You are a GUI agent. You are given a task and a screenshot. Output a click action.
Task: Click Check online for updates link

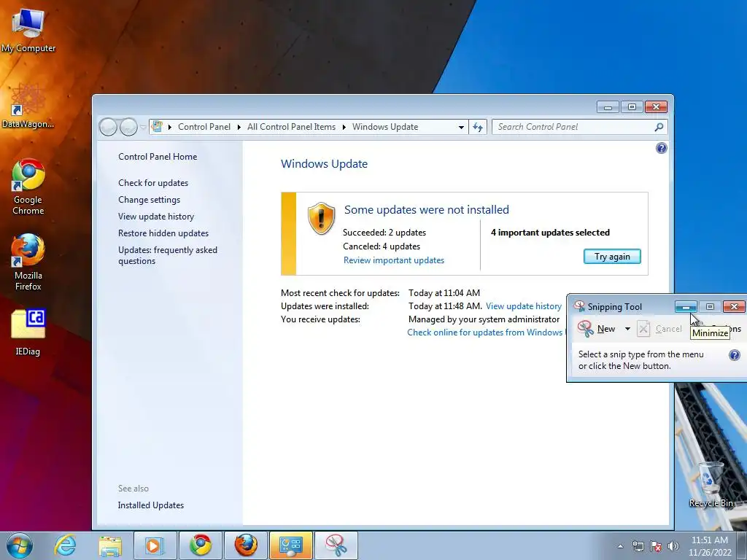pos(485,332)
